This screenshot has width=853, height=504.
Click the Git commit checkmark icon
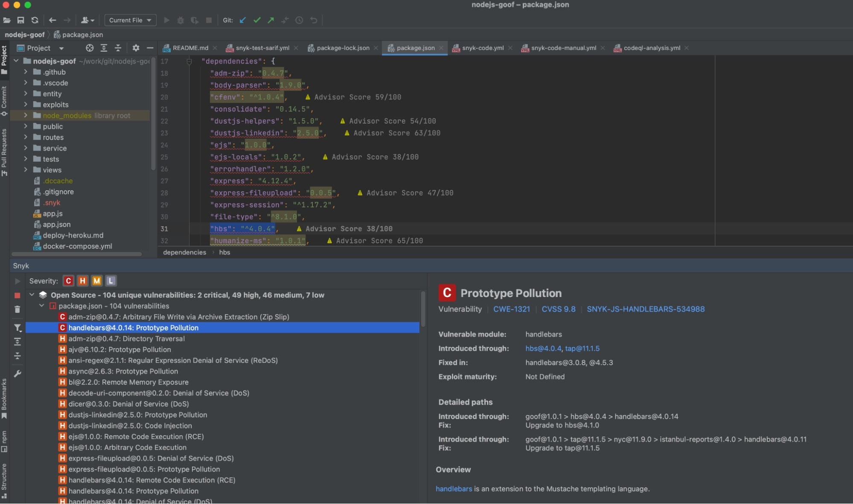click(x=257, y=20)
